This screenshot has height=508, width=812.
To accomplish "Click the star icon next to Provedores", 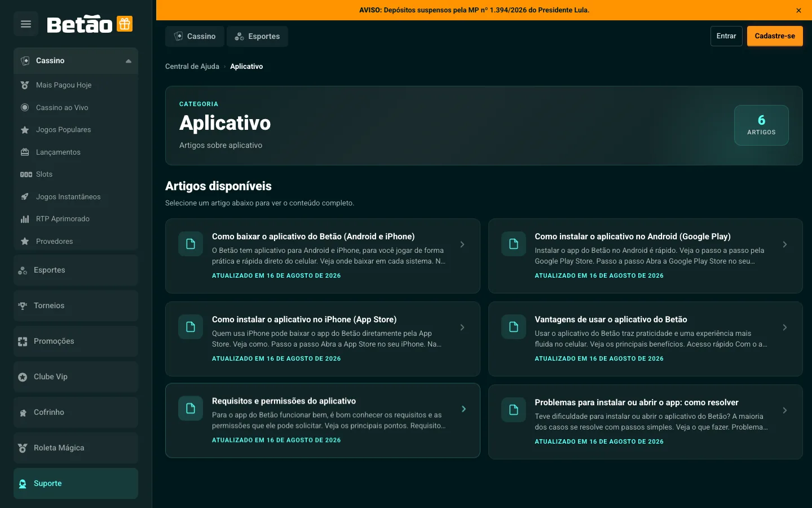I will click(x=25, y=241).
